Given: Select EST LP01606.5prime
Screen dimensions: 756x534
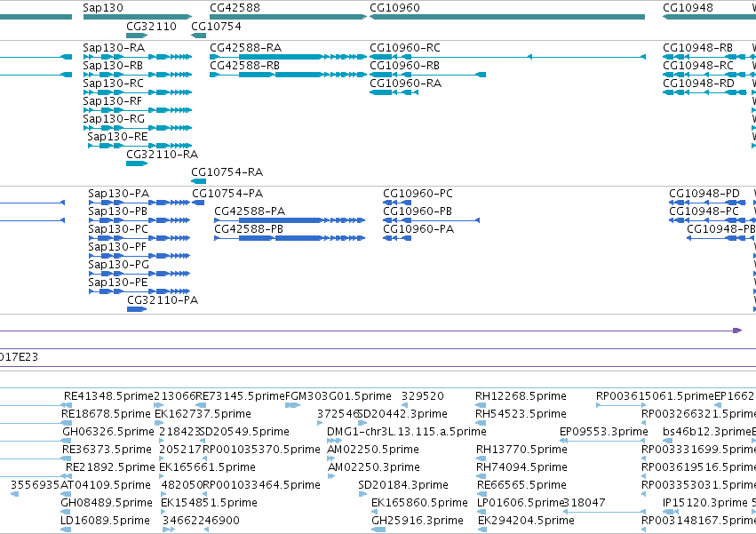Looking at the screenshot, I should [x=520, y=503].
